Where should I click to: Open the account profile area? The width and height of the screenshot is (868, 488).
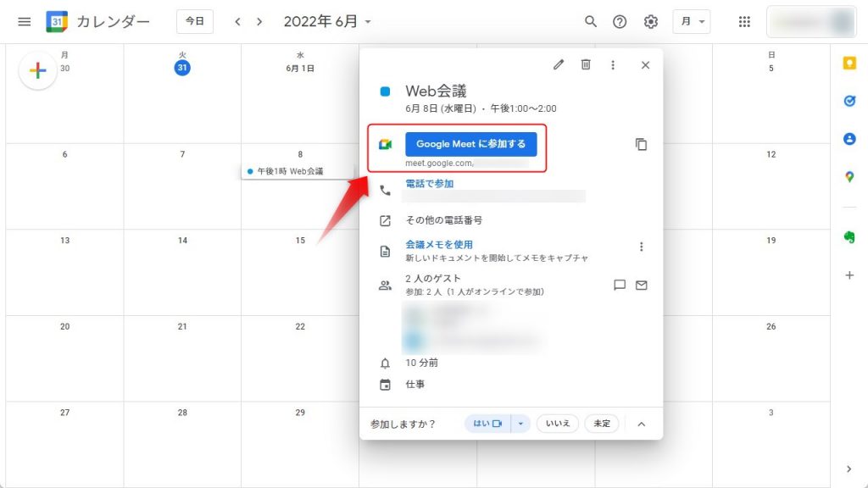coord(811,21)
